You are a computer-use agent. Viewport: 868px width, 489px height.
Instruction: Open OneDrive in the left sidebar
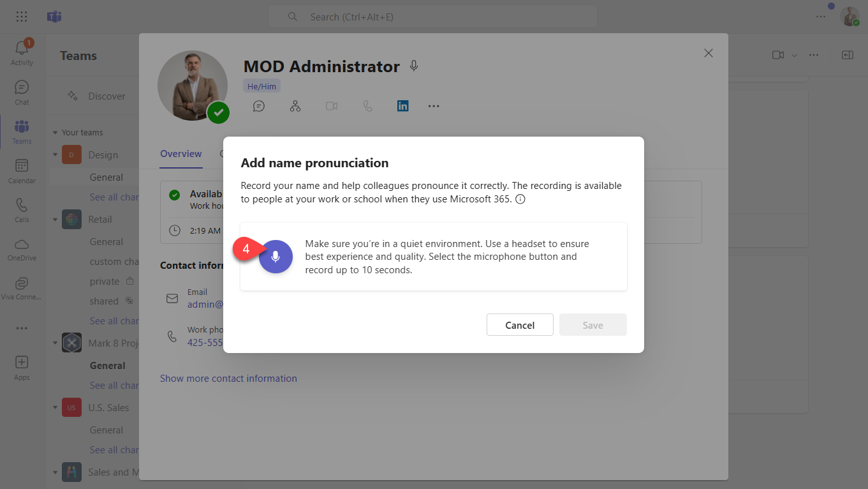tap(22, 249)
